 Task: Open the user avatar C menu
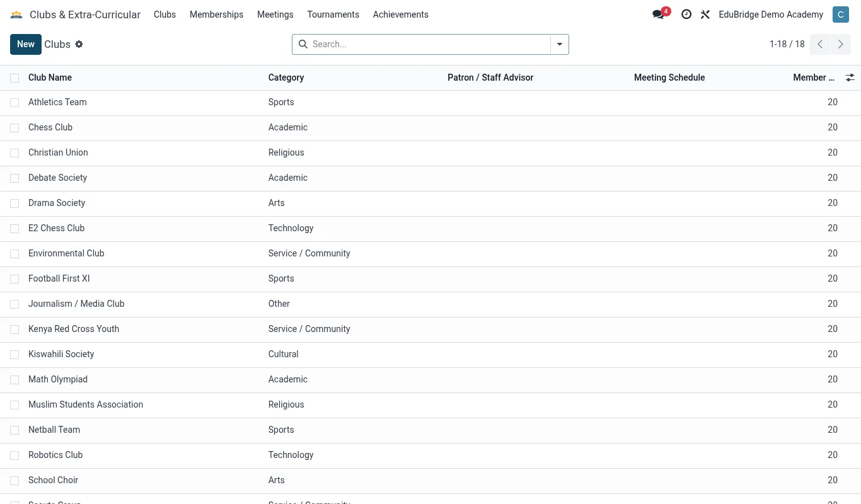(x=841, y=14)
